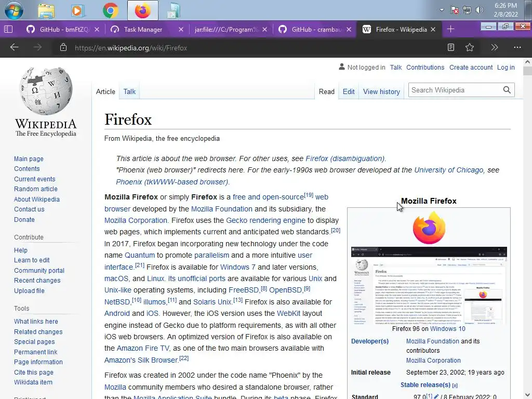Open the Contributions link
532x399 pixels.
pyautogui.click(x=425, y=68)
